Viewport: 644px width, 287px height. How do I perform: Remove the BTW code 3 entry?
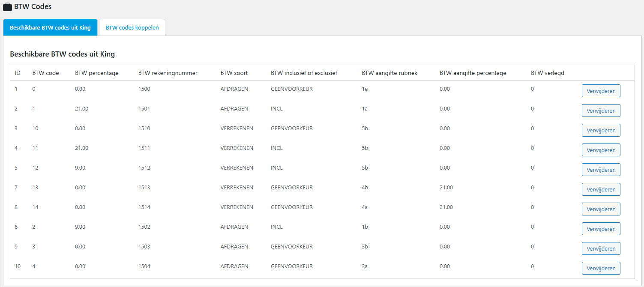(x=601, y=248)
